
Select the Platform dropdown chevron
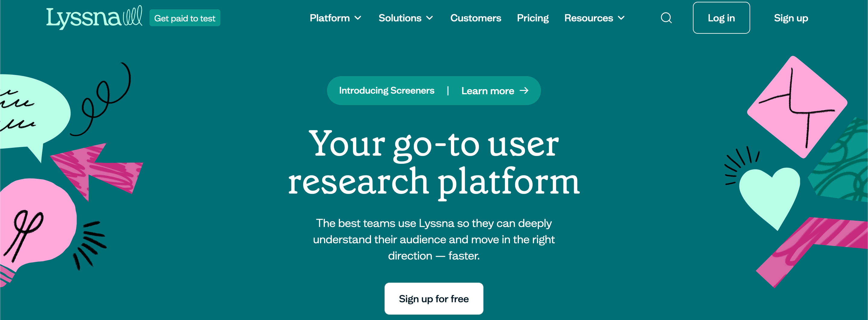pyautogui.click(x=358, y=18)
